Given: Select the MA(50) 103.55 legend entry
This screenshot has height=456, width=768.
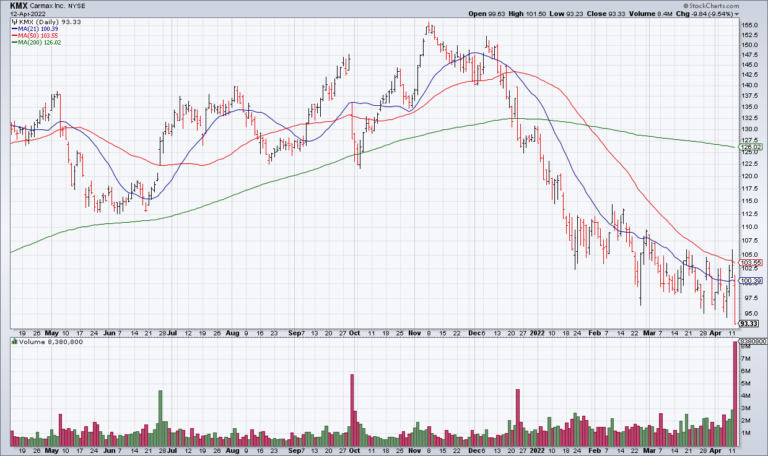Looking at the screenshot, I should 35,36.
